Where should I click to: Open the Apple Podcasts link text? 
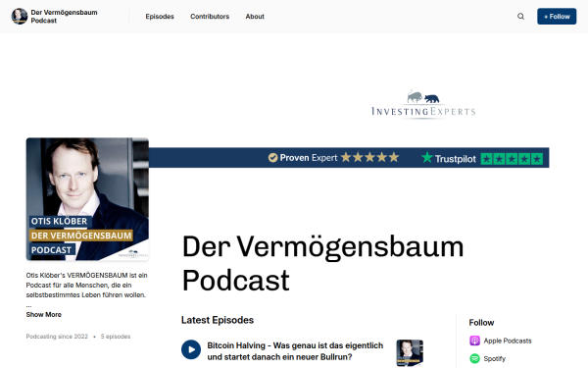pyautogui.click(x=508, y=341)
